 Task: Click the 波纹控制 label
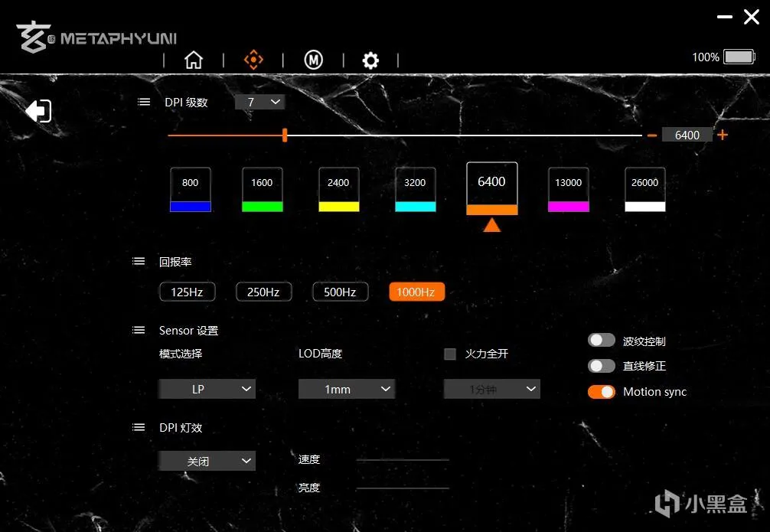[644, 341]
